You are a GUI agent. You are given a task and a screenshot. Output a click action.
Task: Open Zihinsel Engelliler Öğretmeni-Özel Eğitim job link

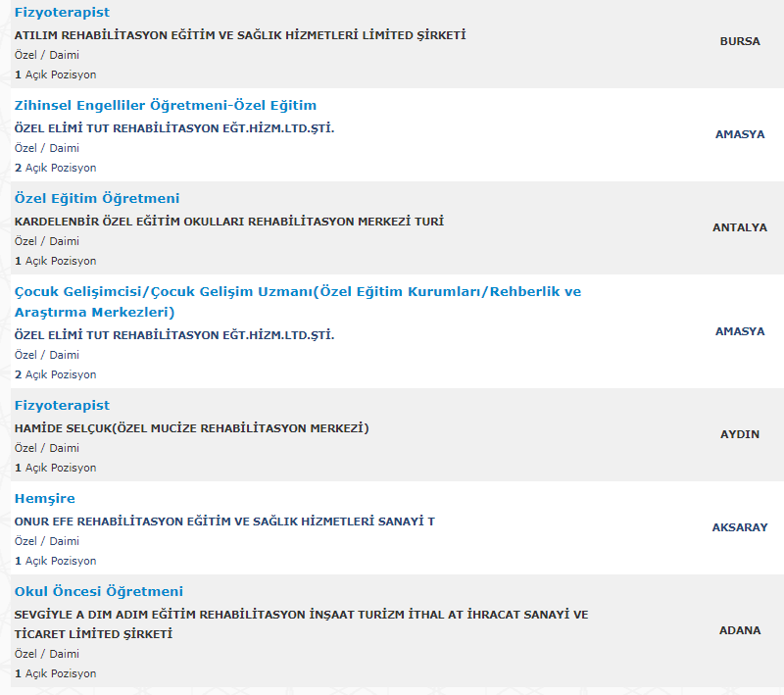click(165, 106)
